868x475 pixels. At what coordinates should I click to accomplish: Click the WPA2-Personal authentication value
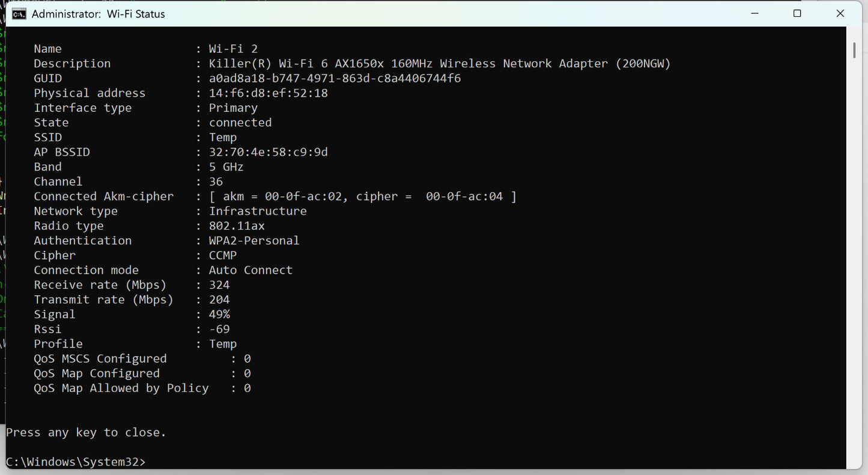tap(253, 241)
